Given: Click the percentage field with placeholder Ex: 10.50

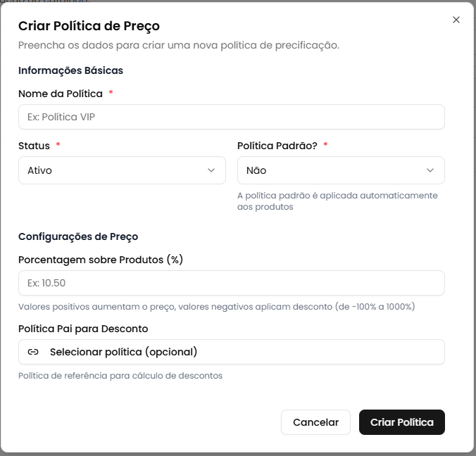Looking at the screenshot, I should click(231, 283).
